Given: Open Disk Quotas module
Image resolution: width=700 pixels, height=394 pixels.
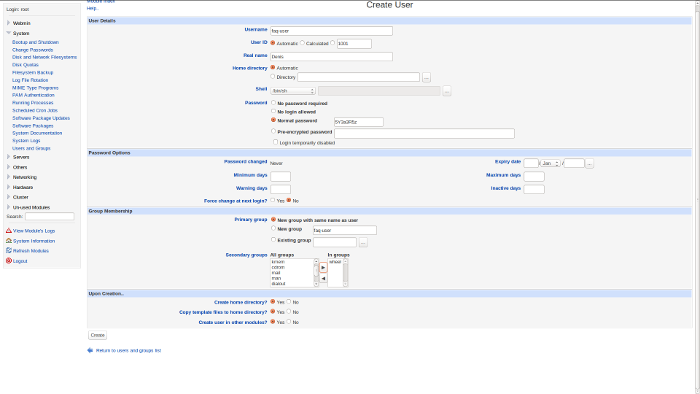Looking at the screenshot, I should pyautogui.click(x=25, y=65).
